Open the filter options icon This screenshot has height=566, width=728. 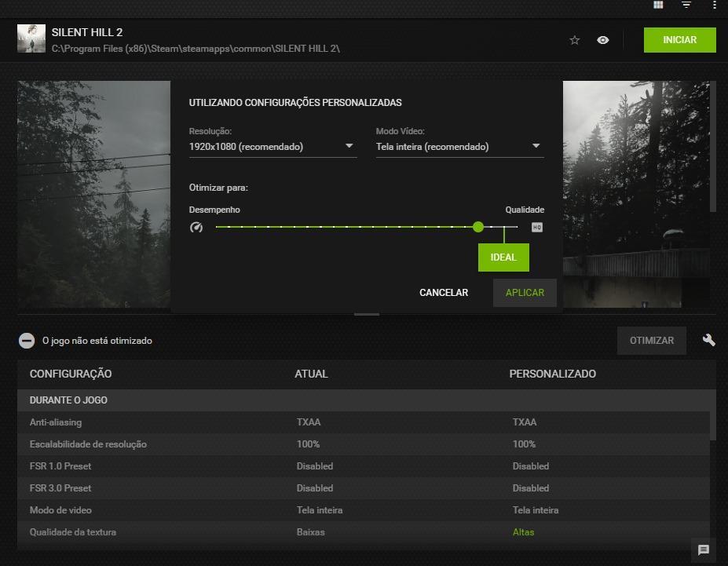click(x=686, y=5)
